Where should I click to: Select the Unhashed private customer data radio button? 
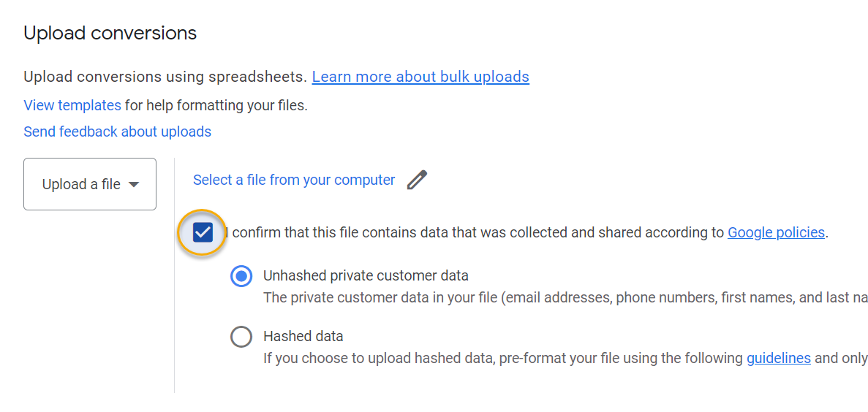(x=241, y=276)
